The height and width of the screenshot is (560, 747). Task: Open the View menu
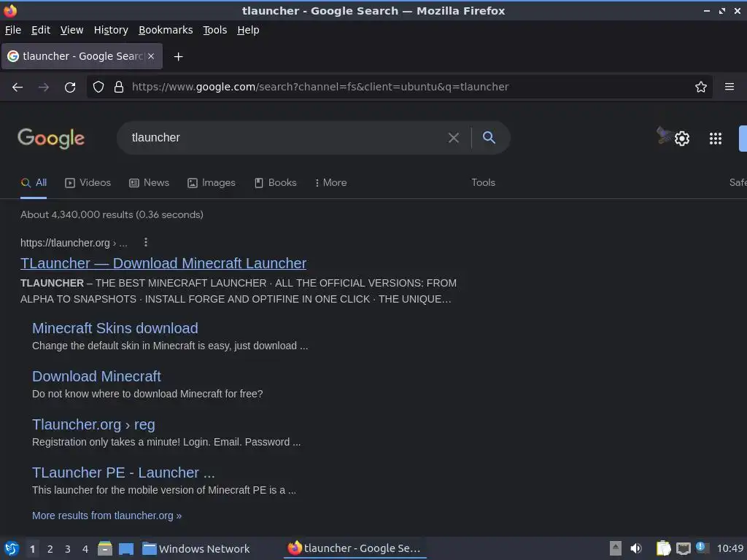tap(72, 30)
